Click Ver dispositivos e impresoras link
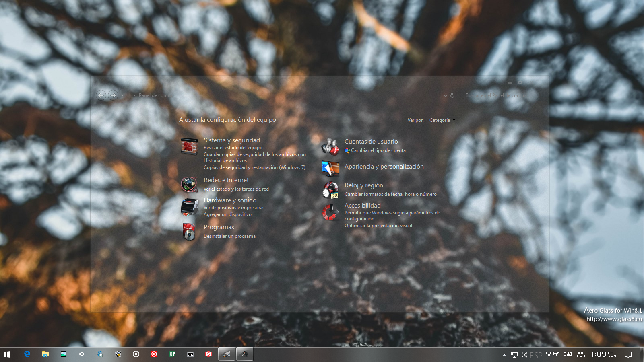 click(x=234, y=208)
